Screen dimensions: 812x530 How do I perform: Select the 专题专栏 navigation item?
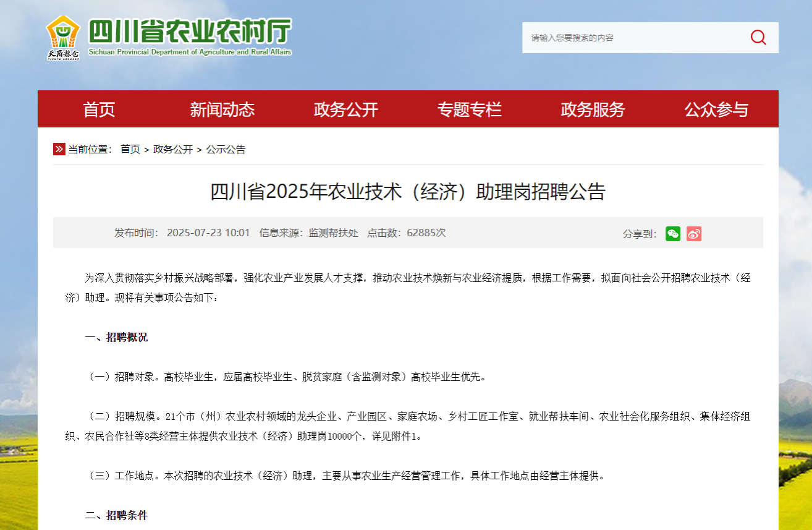click(470, 109)
